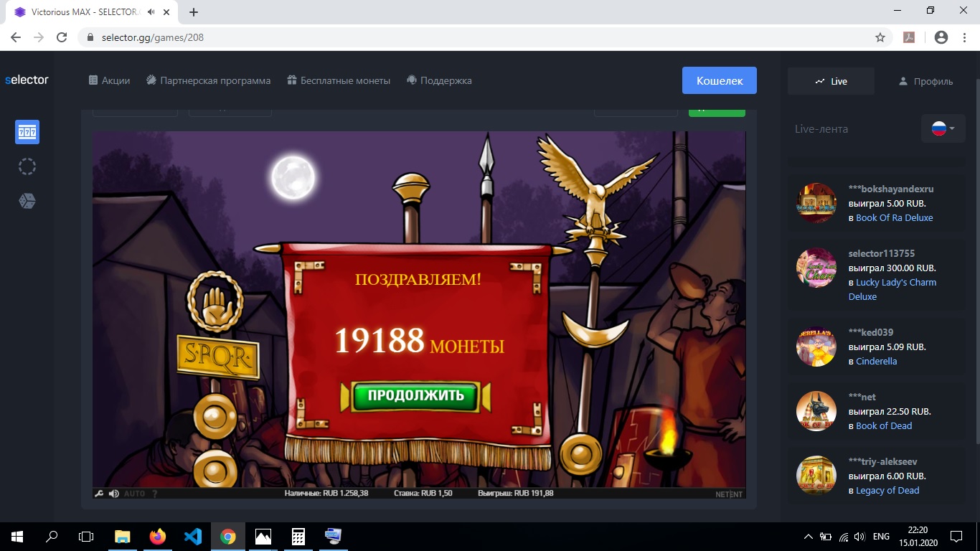Open Book Of Ra Deluxe game thumbnail

click(x=816, y=203)
